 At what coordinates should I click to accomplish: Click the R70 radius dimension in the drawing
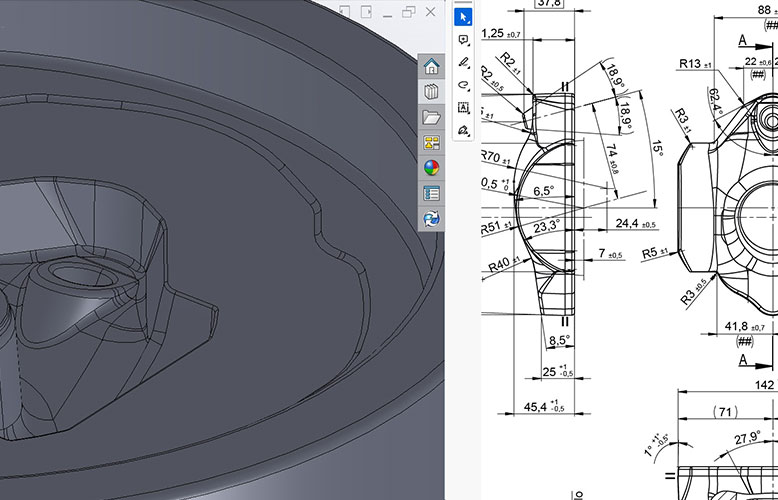tap(492, 157)
